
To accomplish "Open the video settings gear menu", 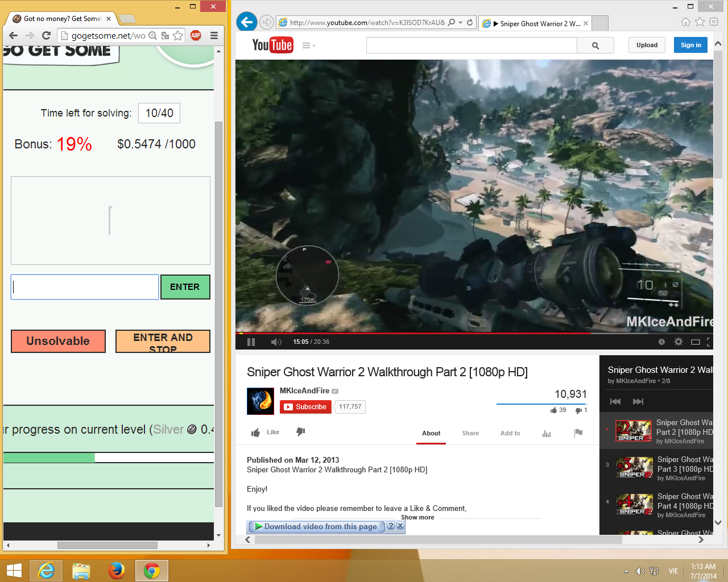I will [x=678, y=342].
